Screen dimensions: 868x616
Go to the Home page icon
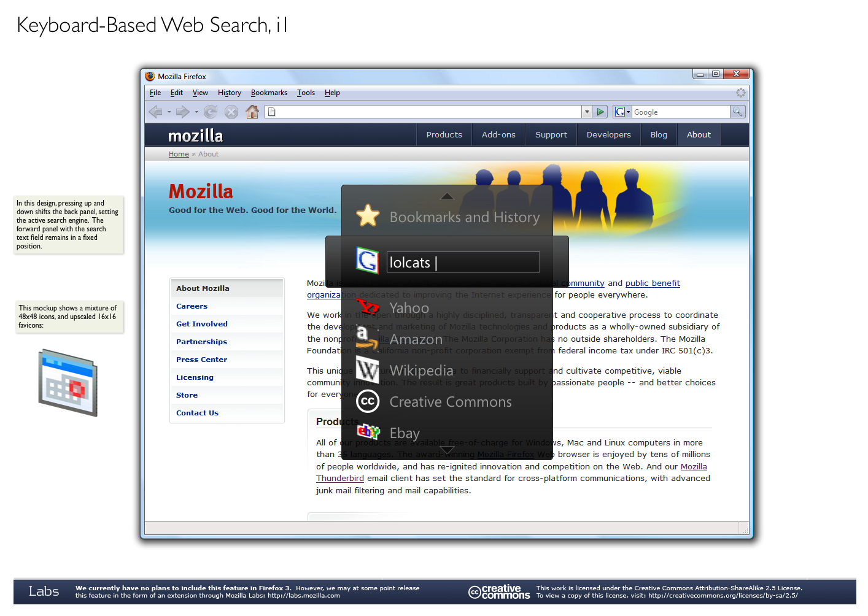click(252, 112)
